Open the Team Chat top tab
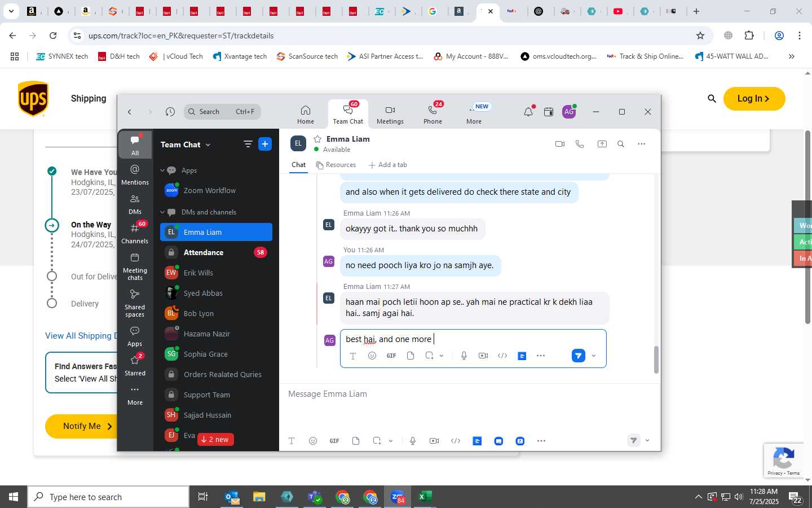Screen dimensions: 812x508 [348, 114]
